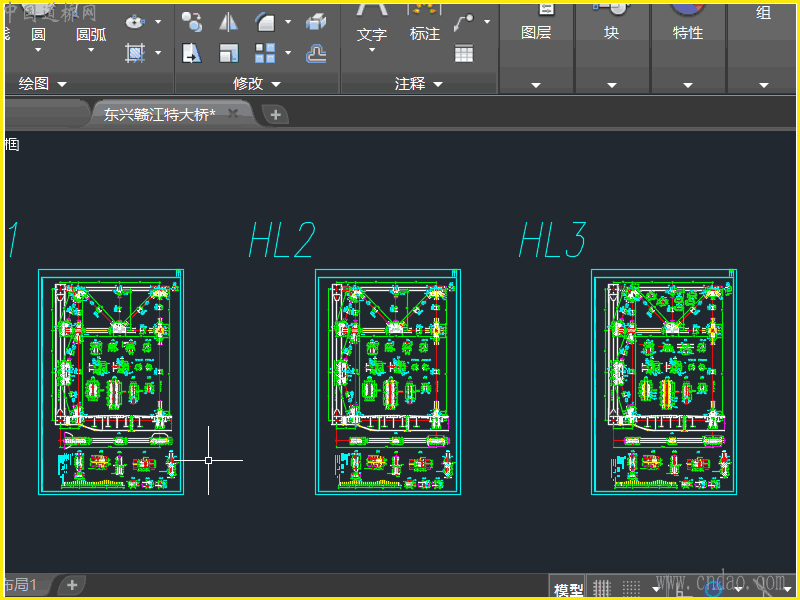This screenshot has width=800, height=600.
Task: Click the Scale tool icon
Action: coord(228,53)
